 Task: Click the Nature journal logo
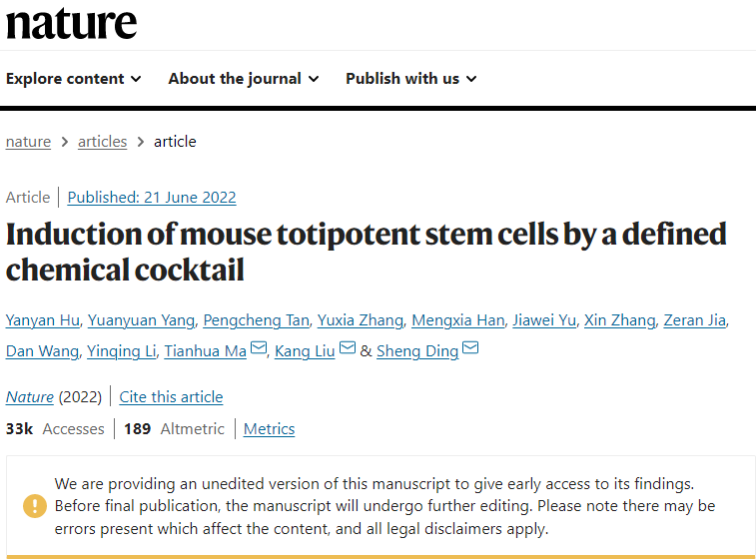(x=72, y=22)
